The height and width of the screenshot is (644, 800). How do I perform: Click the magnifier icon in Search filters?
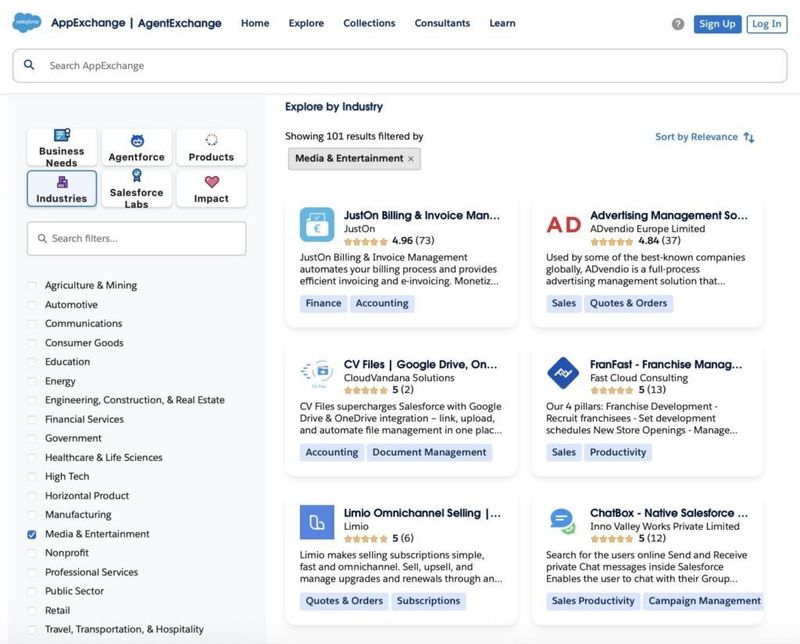click(42, 238)
